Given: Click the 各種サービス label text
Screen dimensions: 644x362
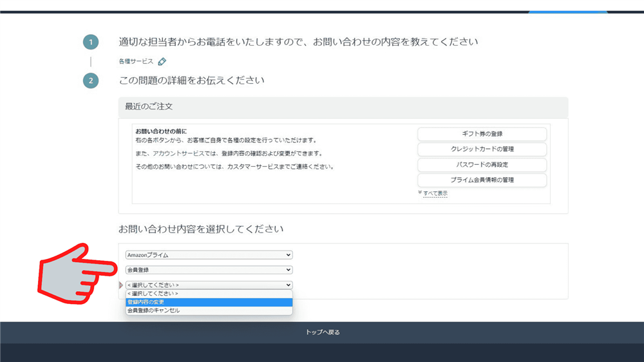Looking at the screenshot, I should 136,62.
